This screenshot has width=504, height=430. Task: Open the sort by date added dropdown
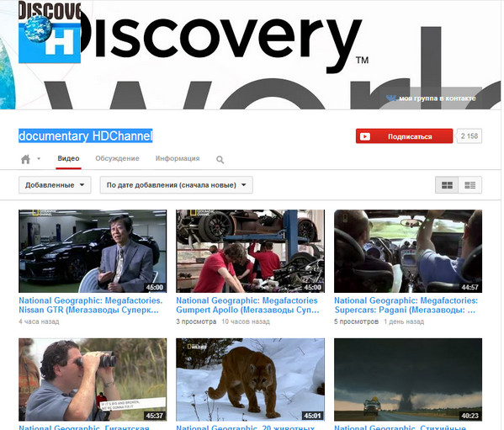click(176, 185)
